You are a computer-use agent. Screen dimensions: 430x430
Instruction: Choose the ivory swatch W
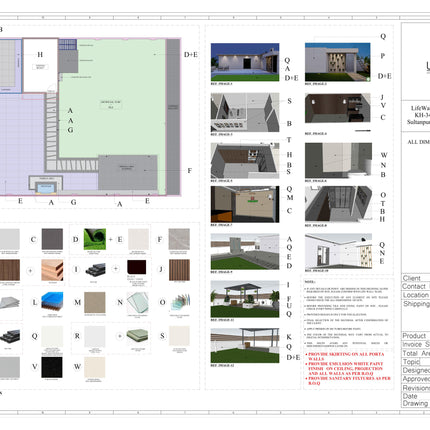pyautogui.click(x=95, y=367)
